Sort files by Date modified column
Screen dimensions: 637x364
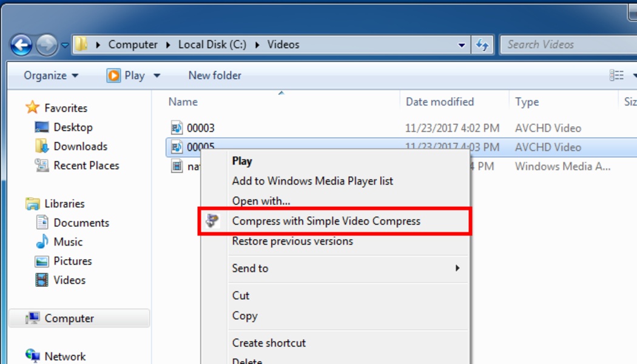pyautogui.click(x=440, y=102)
